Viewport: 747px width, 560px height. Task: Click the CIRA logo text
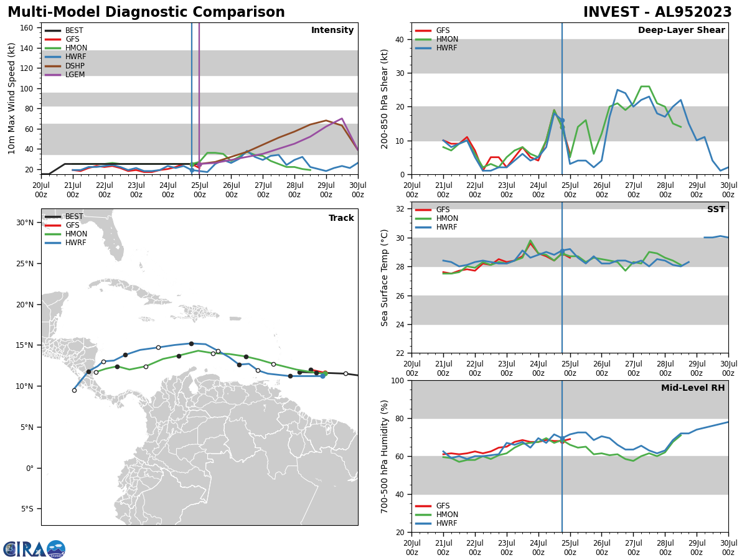(25, 549)
